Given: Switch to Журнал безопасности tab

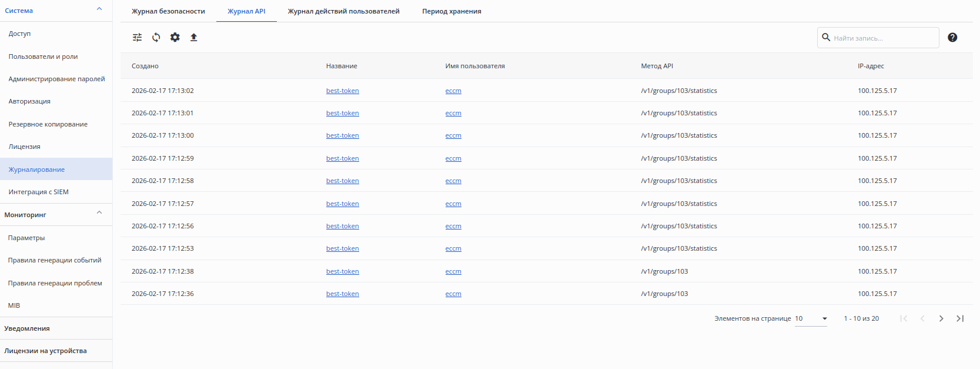Looking at the screenshot, I should (x=168, y=11).
